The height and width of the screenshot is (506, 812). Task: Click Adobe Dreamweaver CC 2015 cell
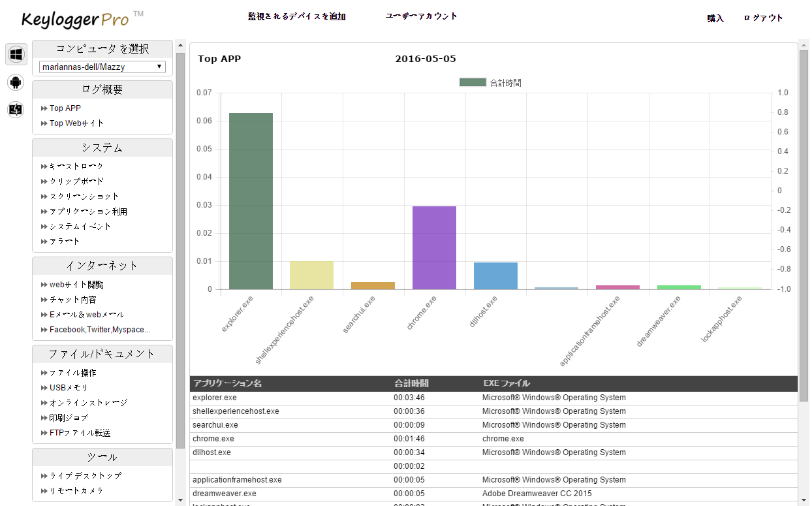tap(537, 494)
